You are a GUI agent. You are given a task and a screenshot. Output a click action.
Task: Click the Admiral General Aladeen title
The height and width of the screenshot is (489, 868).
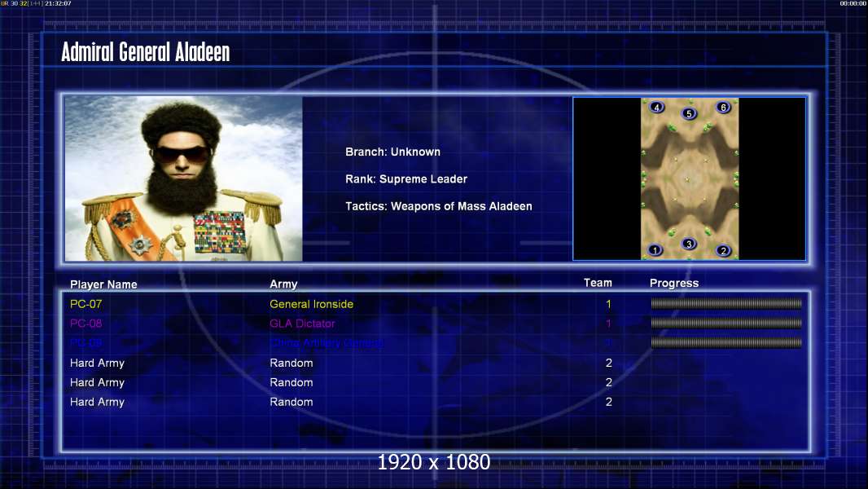pyautogui.click(x=146, y=52)
